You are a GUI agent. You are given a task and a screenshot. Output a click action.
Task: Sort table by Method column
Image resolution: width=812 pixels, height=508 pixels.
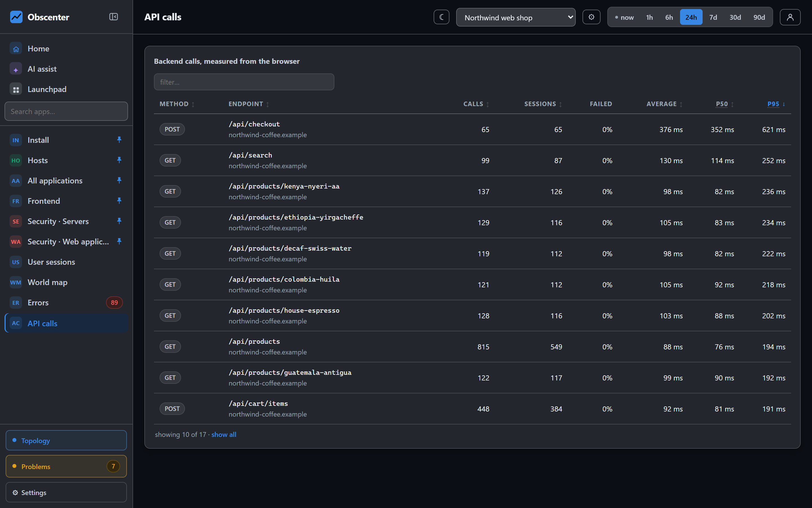(177, 104)
